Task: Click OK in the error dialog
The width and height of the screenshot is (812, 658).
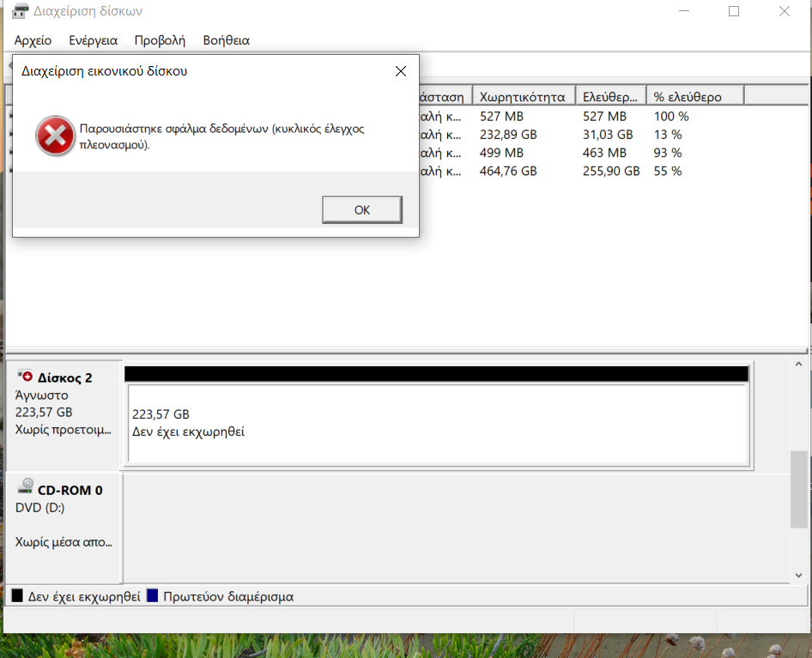Action: [362, 209]
